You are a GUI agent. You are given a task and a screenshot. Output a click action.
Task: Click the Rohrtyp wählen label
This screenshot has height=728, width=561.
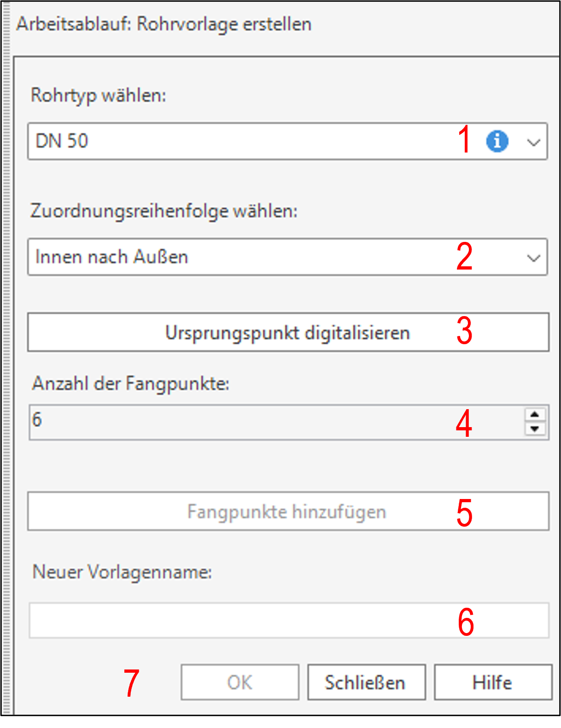click(99, 96)
